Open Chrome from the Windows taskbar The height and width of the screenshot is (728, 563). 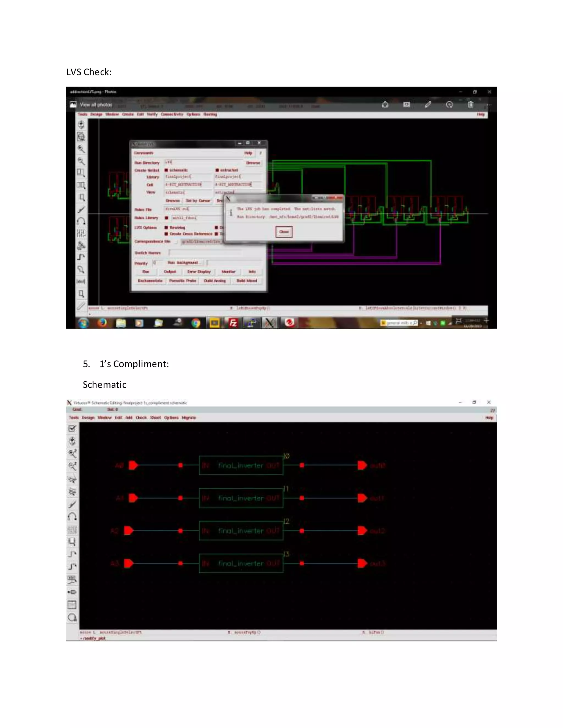point(196,323)
